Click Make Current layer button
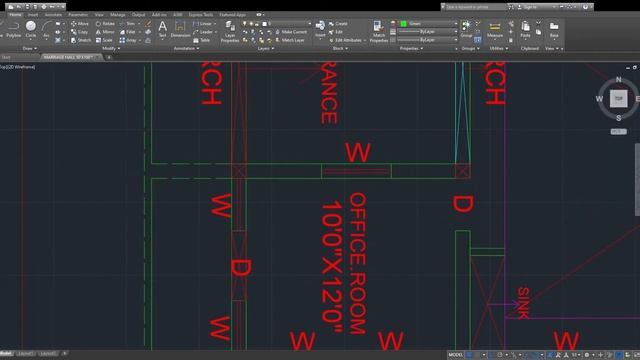The image size is (640, 360). pyautogui.click(x=291, y=32)
